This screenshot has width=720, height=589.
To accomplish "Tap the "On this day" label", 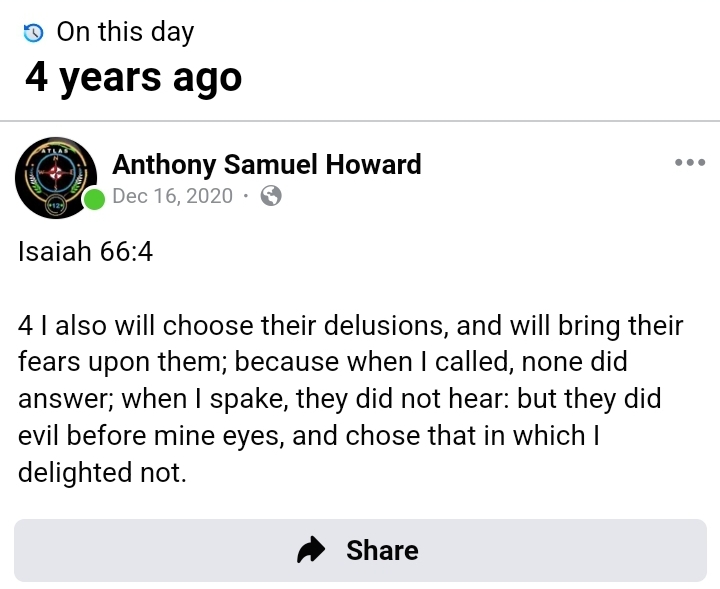I will [125, 32].
